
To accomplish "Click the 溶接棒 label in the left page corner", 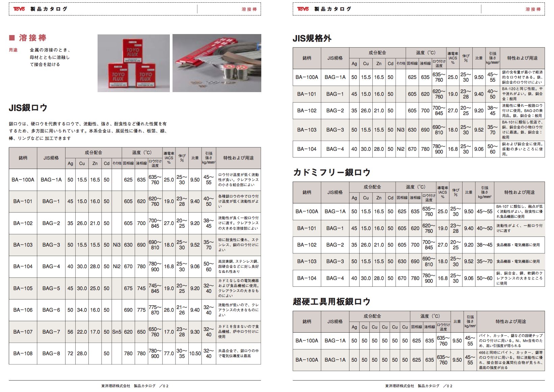I will [249, 10].
